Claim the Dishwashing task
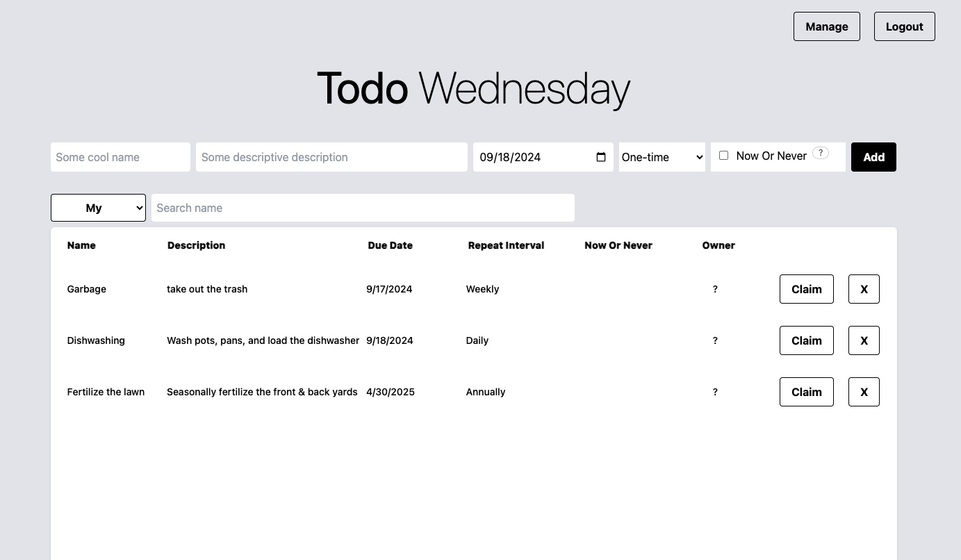This screenshot has width=961, height=560. coord(806,340)
